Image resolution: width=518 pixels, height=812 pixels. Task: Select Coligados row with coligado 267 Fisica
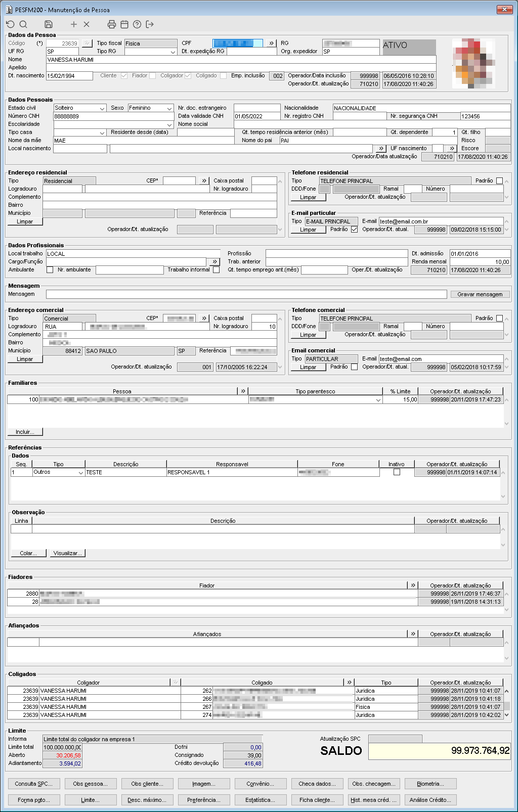tap(255, 707)
